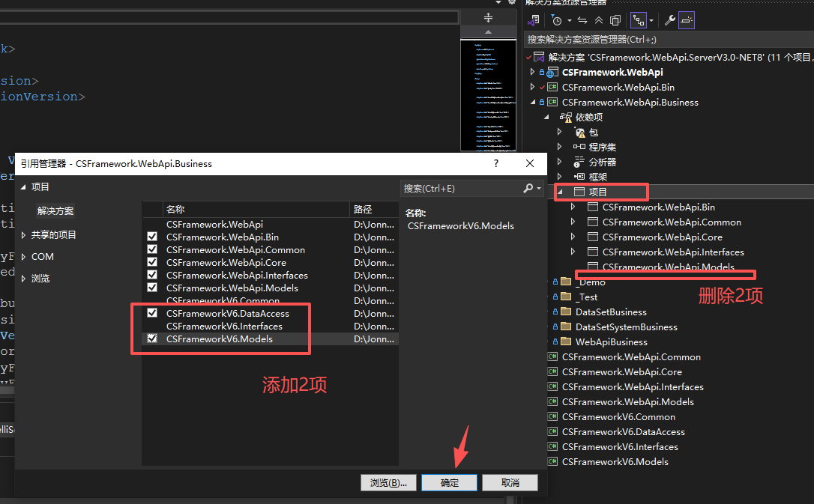This screenshot has width=814, height=504.
Task: Select the Show All Files icon
Action: pos(615,20)
